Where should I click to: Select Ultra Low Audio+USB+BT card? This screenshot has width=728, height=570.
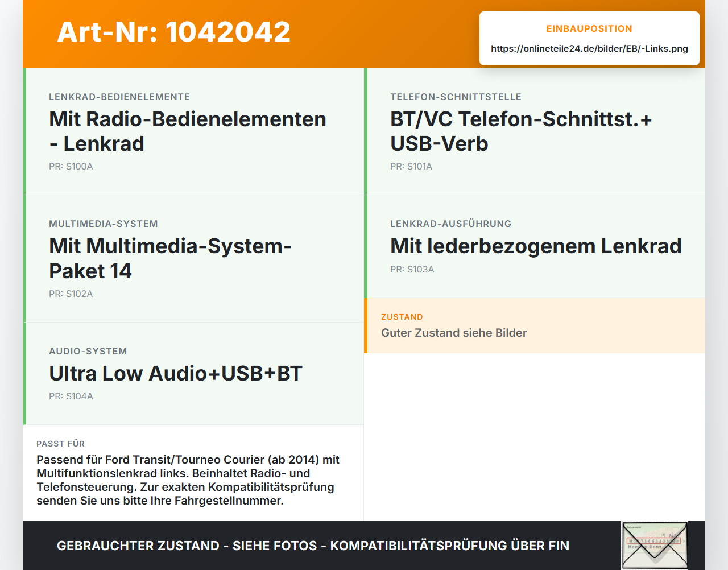(193, 374)
